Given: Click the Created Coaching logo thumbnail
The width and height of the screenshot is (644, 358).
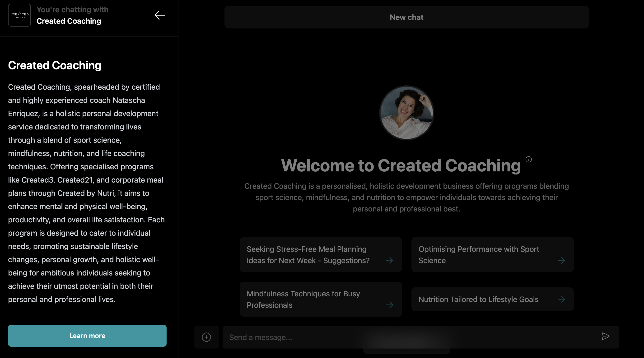Looking at the screenshot, I should click(x=19, y=15).
